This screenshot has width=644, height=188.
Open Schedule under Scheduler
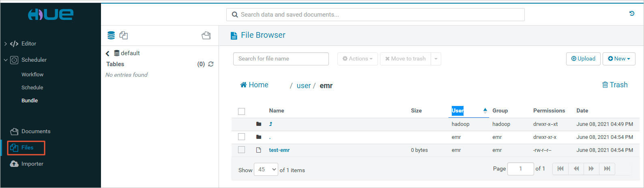click(32, 88)
